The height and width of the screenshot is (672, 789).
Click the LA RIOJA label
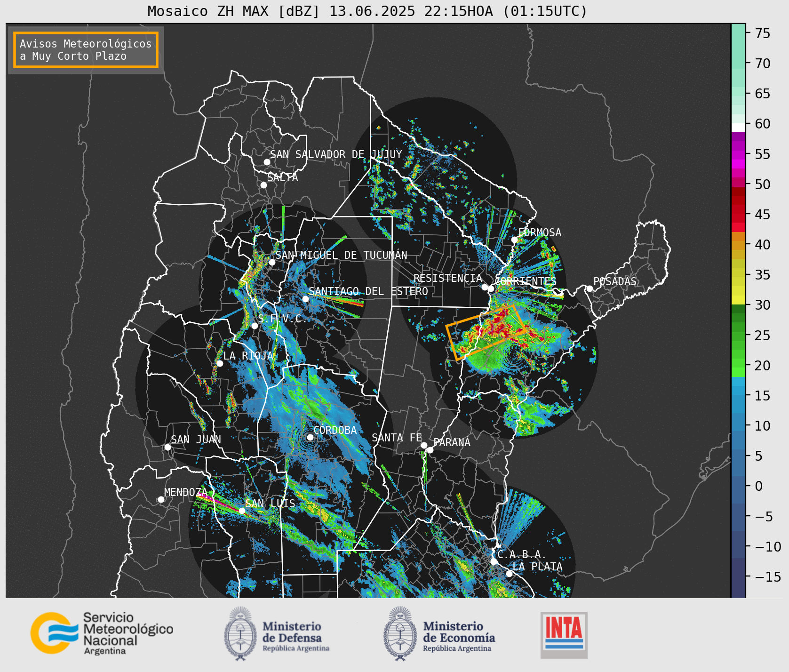(248, 356)
